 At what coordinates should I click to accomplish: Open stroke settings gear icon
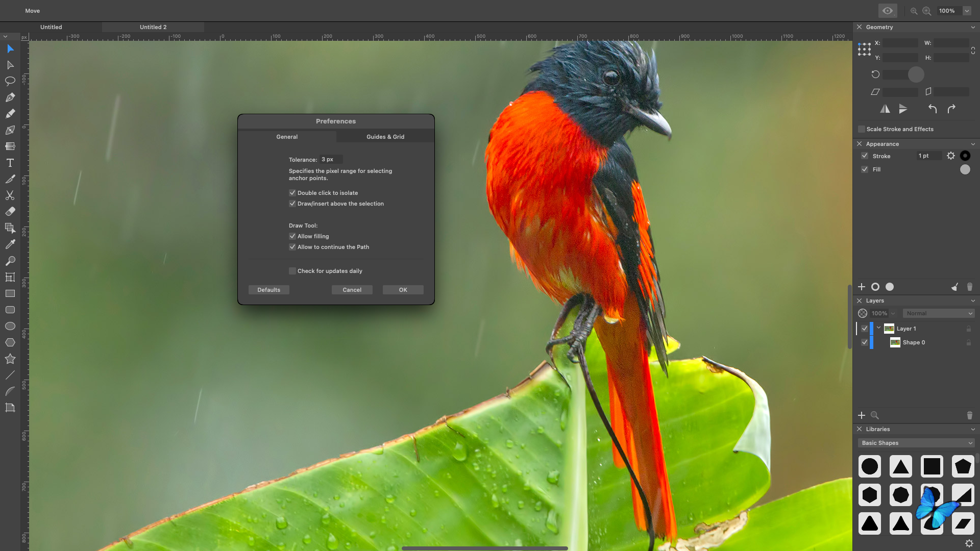pyautogui.click(x=950, y=156)
